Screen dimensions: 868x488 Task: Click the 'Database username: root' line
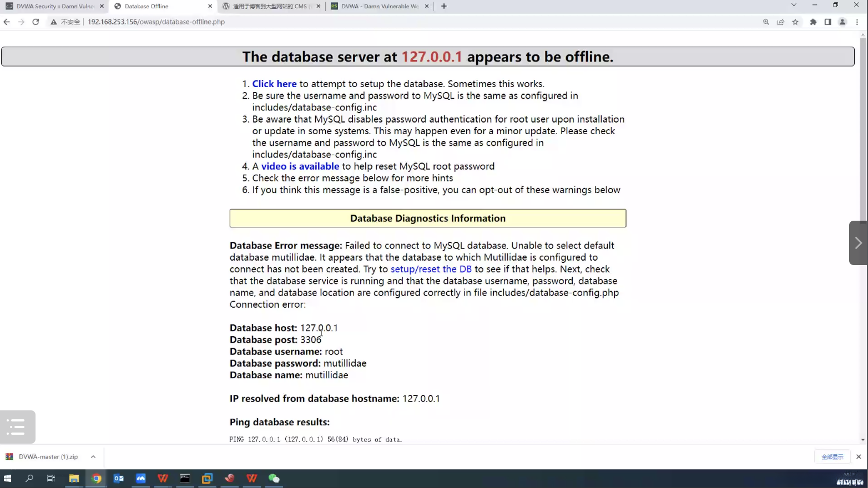pyautogui.click(x=286, y=352)
